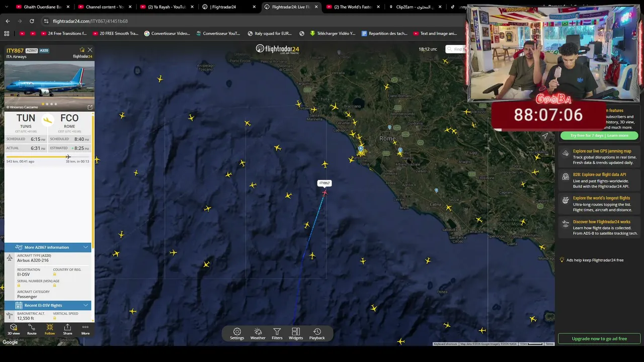Click the 12,550 ft barometric altitude value
Viewport: 644px width, 362px height.
25,318
